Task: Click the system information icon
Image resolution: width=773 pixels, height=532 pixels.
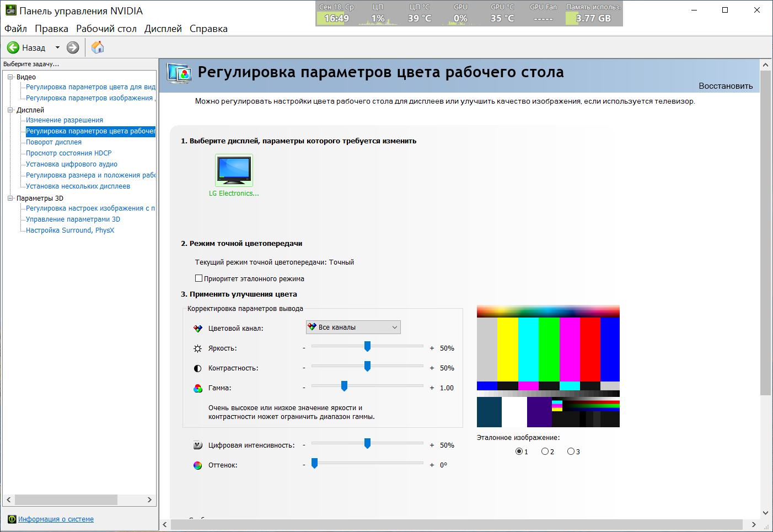Action: [12, 519]
